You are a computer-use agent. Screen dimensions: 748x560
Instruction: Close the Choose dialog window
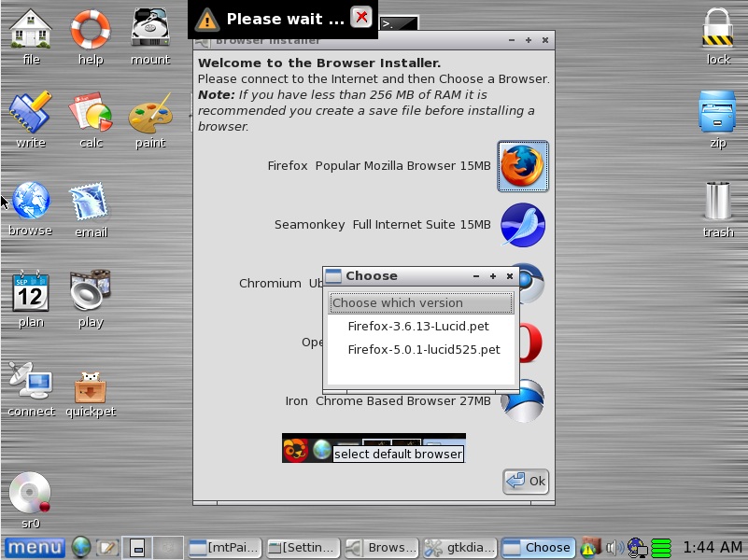click(x=510, y=276)
